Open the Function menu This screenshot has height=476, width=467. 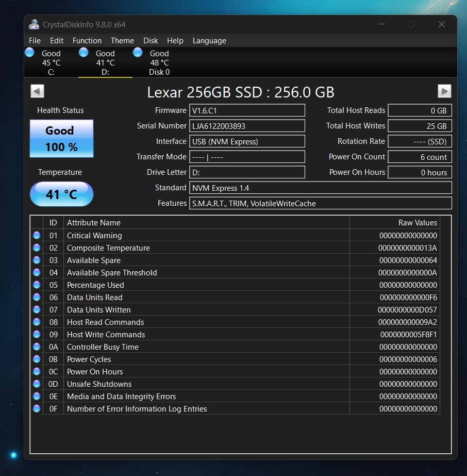[87, 41]
